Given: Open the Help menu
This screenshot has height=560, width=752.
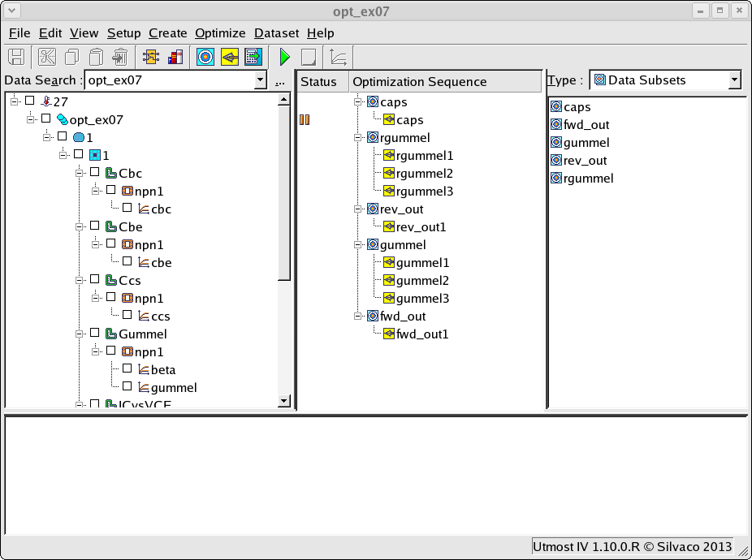Looking at the screenshot, I should point(320,33).
